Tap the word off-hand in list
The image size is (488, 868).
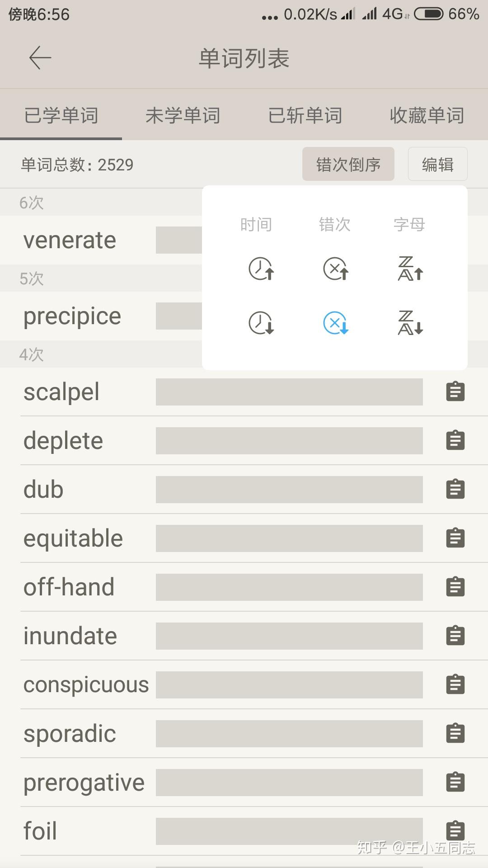pos(69,587)
